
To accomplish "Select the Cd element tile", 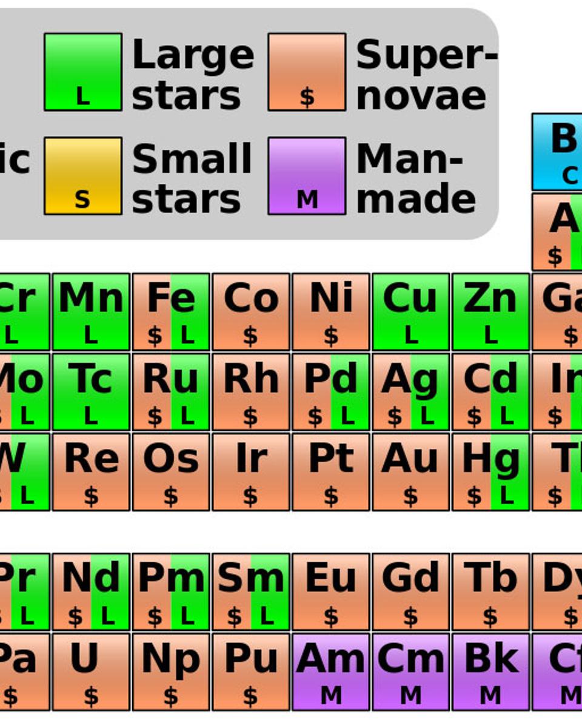I will coord(491,392).
